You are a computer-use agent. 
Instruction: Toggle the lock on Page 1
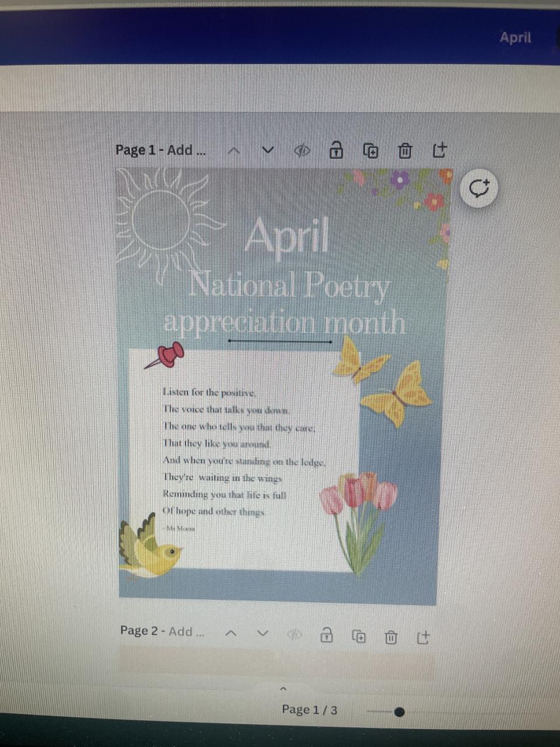336,150
